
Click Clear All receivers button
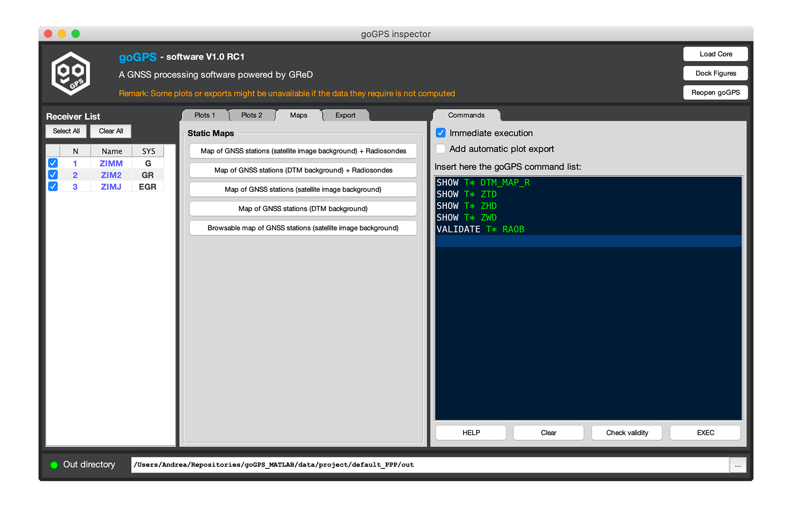click(111, 131)
